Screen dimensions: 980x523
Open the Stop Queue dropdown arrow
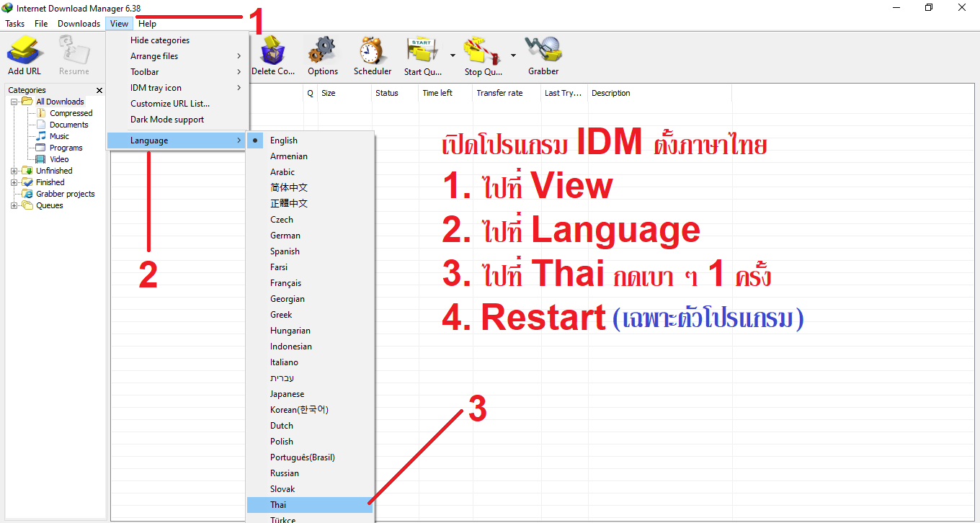pyautogui.click(x=513, y=55)
